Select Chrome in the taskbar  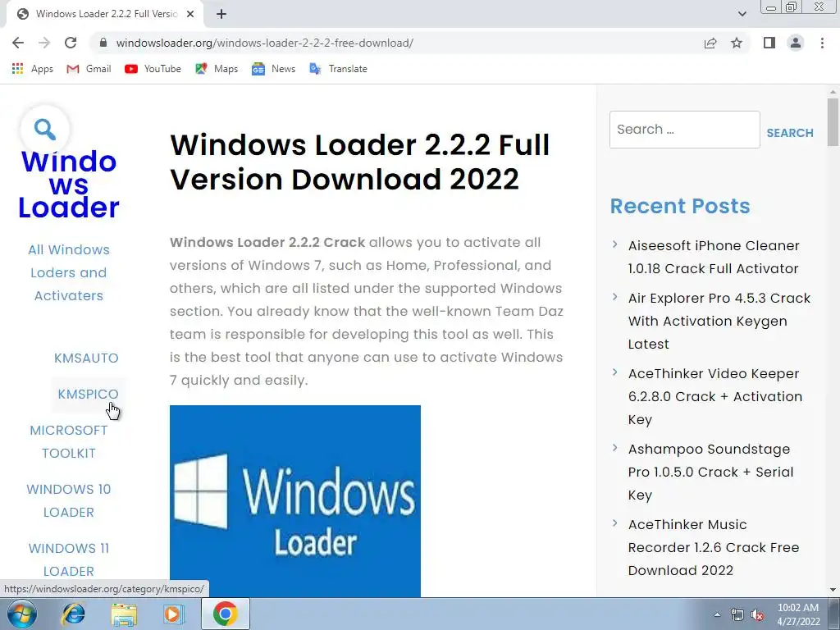[x=225, y=614]
